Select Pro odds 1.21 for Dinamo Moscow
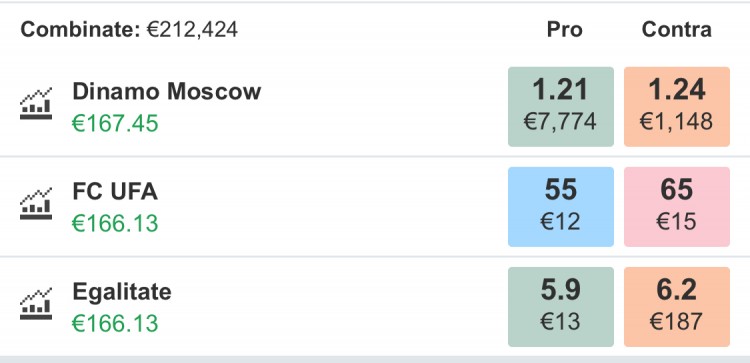The image size is (750, 363). (x=561, y=107)
